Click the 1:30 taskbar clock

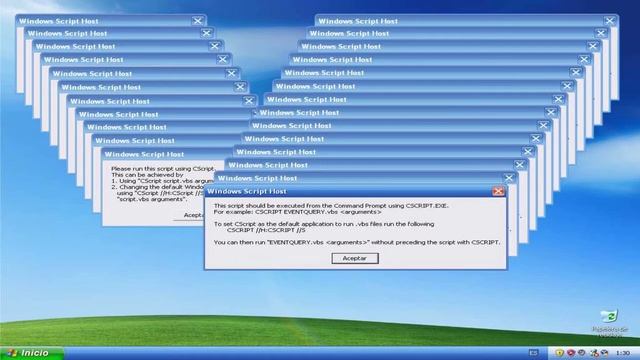click(x=623, y=353)
